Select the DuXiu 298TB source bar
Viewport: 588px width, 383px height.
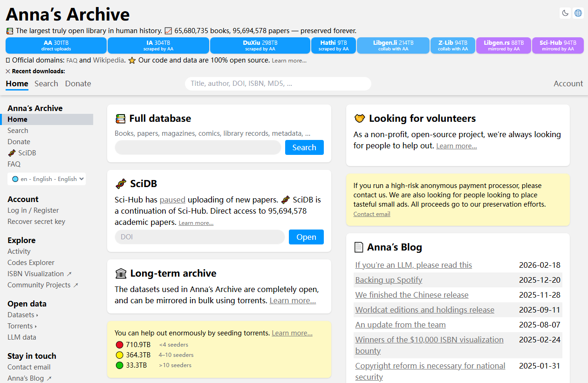coord(260,45)
